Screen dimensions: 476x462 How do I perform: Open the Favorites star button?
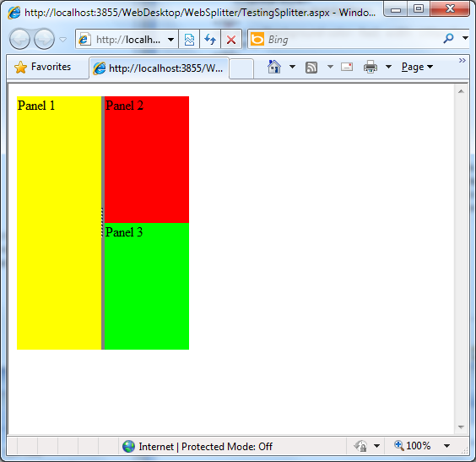42,67
